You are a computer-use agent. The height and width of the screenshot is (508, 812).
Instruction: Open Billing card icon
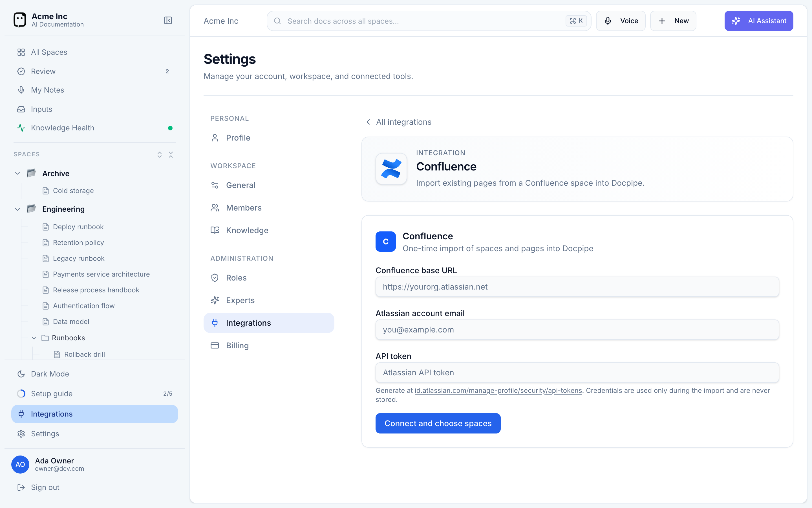click(x=215, y=345)
